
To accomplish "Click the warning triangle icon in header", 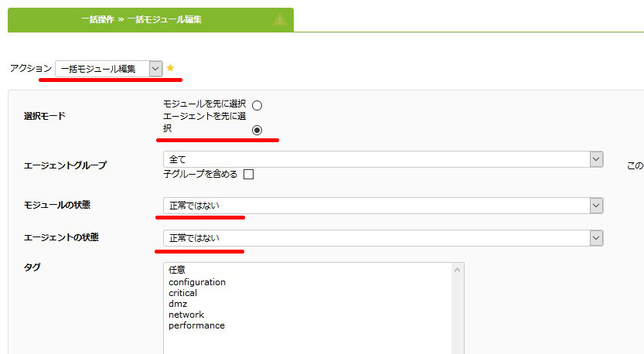I will point(280,19).
